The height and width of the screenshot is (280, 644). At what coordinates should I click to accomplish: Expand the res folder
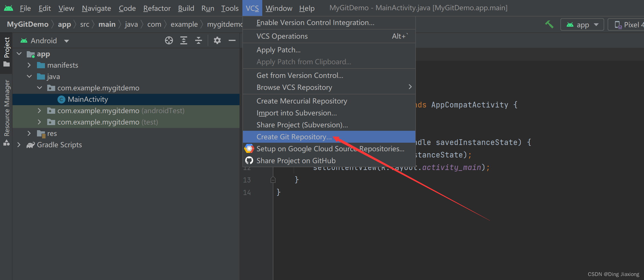point(29,133)
